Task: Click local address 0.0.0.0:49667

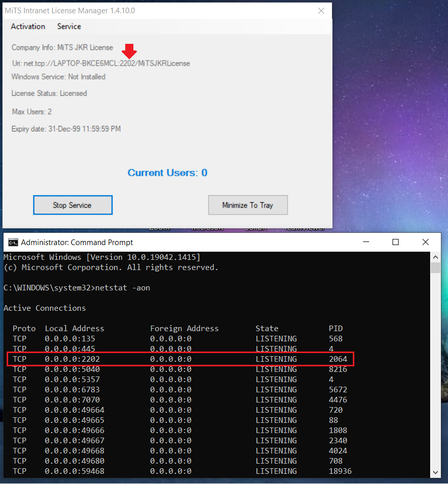Action: click(x=75, y=441)
